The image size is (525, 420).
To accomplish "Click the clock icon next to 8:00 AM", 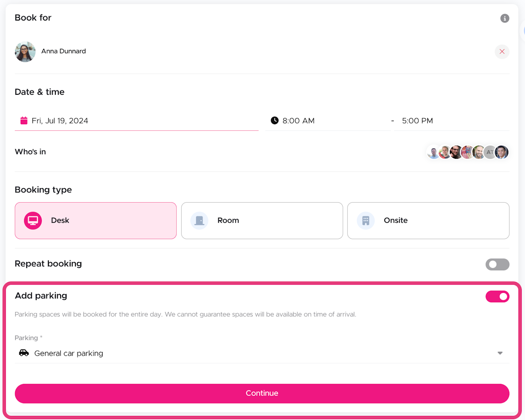I will [x=274, y=121].
